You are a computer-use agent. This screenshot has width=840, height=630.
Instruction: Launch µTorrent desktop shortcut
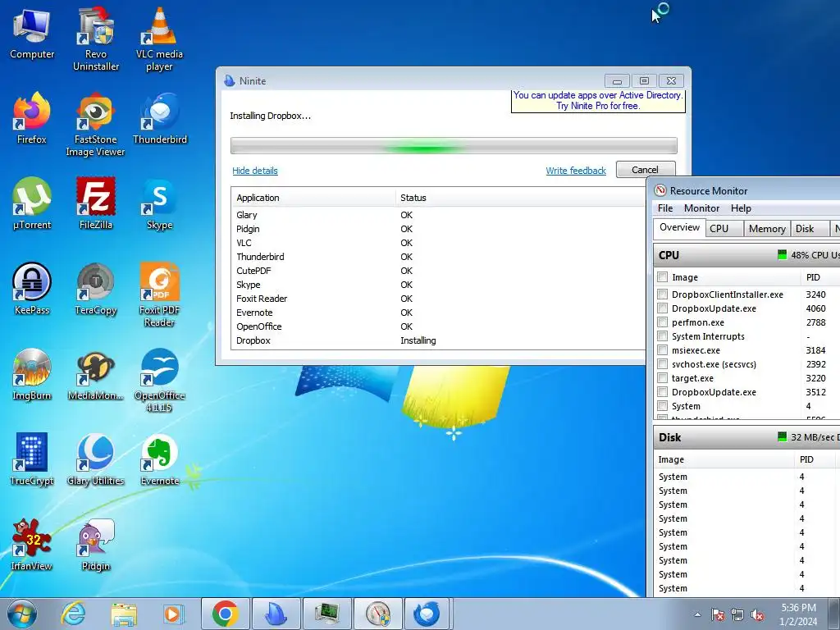(x=32, y=204)
